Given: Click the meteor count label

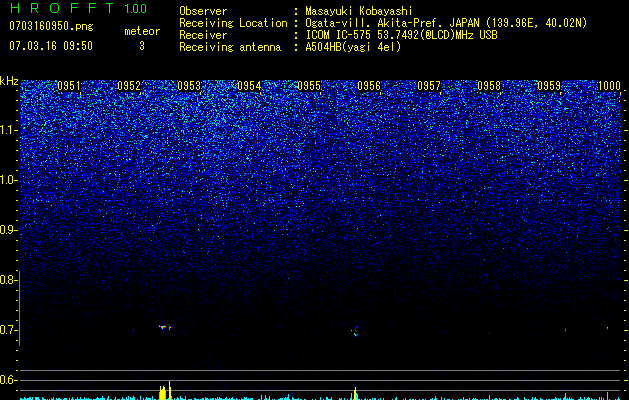Looking at the screenshot, I should coord(142,31).
